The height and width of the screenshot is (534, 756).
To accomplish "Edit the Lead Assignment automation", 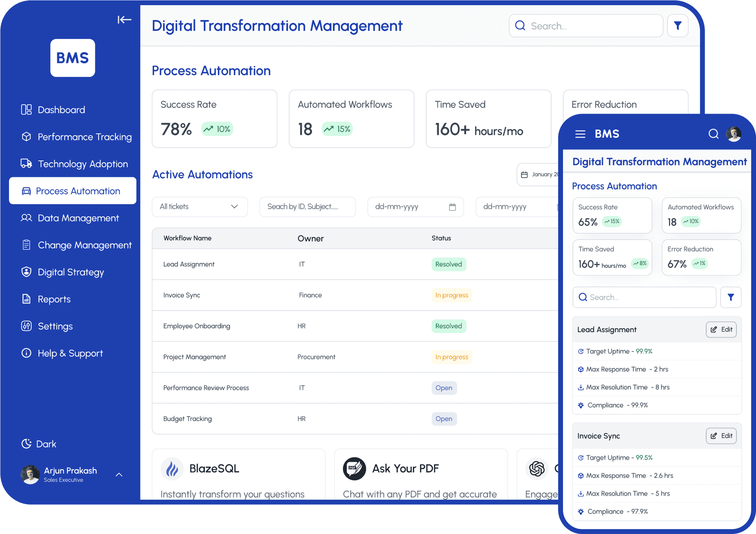I will 721,329.
